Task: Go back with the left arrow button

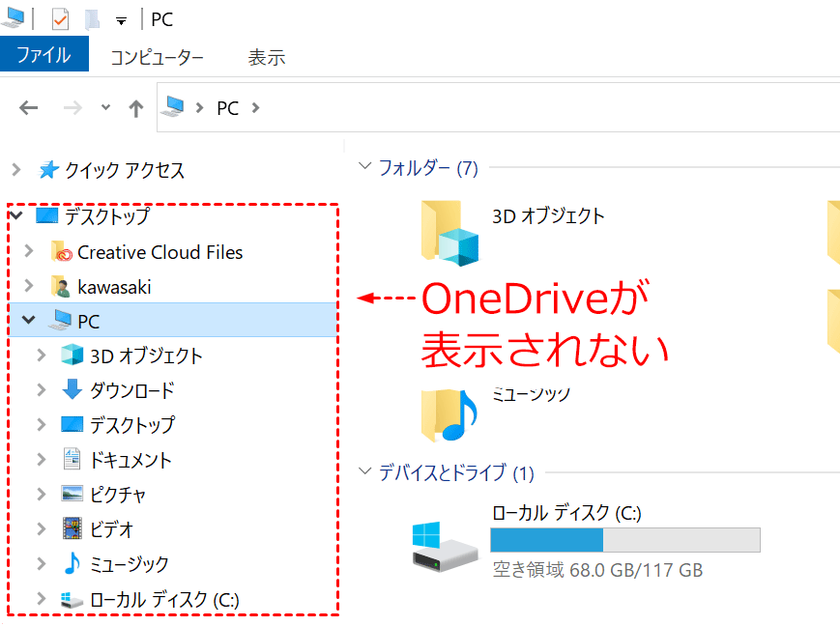Action: [28, 107]
